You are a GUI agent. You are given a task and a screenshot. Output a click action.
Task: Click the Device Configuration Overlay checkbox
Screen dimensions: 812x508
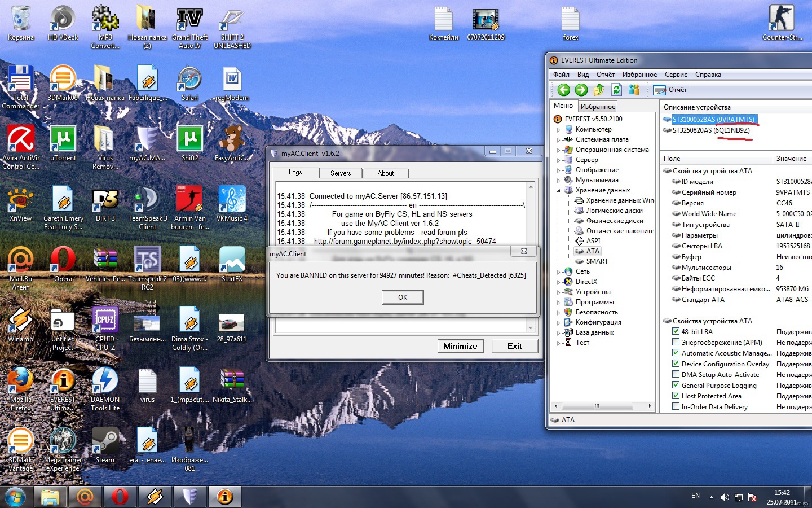coord(676,364)
